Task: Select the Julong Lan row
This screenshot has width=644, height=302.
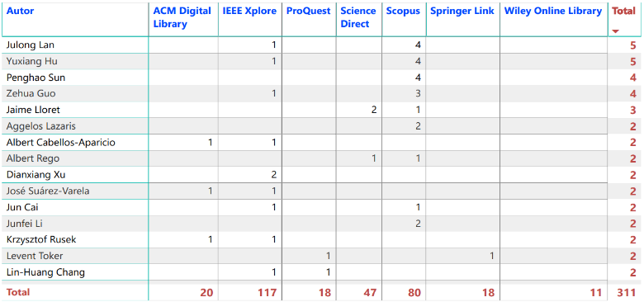Action: (x=321, y=45)
